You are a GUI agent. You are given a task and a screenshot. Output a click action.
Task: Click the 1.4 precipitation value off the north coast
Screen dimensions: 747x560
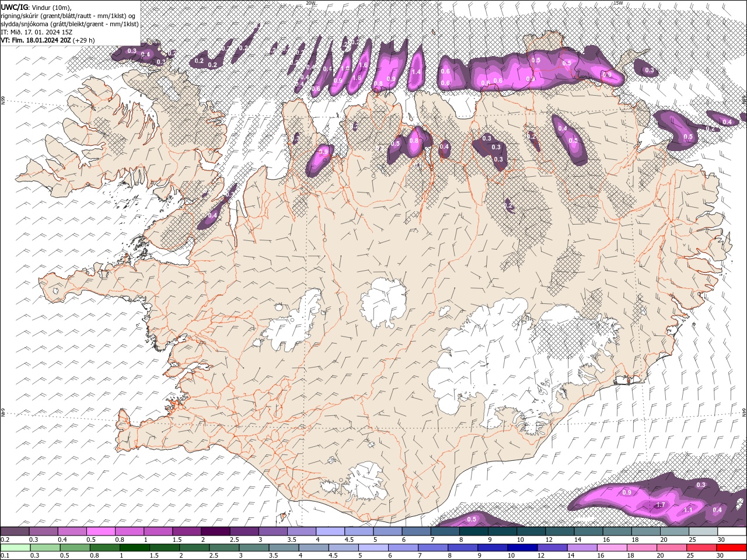coord(416,72)
